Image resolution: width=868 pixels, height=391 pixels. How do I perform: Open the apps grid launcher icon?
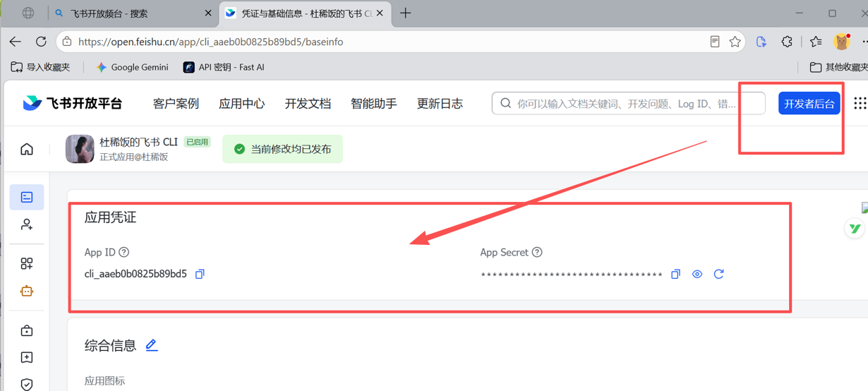(x=860, y=103)
